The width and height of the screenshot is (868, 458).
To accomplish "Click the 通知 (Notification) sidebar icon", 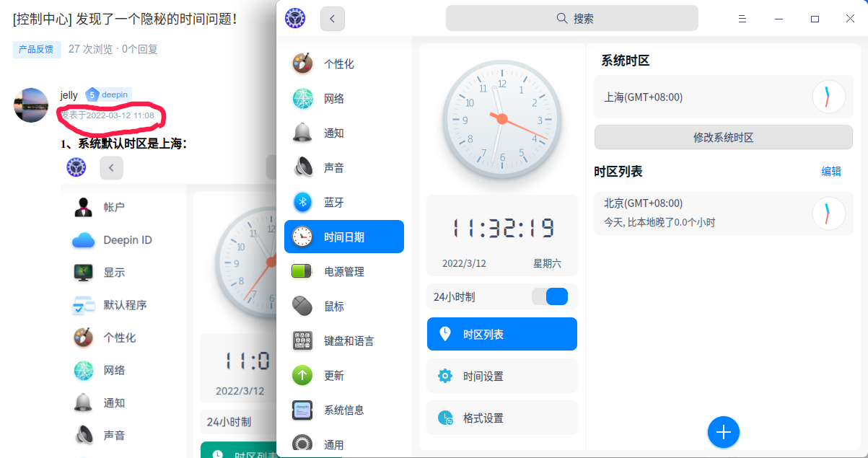I will [x=301, y=132].
